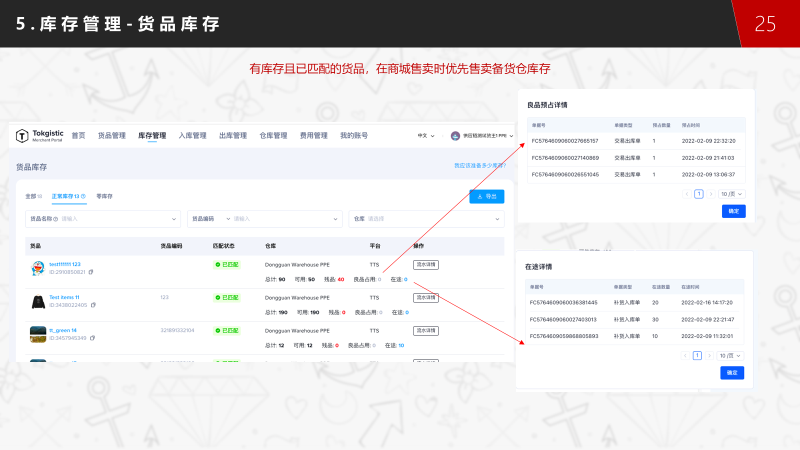This screenshot has width=800, height=450.
Task: Switch to the 零库存 tab
Action: (x=104, y=196)
